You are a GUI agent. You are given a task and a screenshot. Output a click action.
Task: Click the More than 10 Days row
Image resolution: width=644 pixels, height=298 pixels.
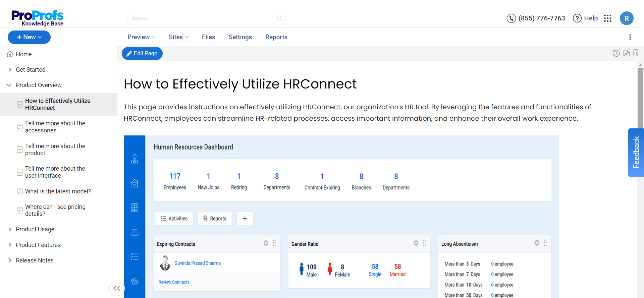click(479, 285)
